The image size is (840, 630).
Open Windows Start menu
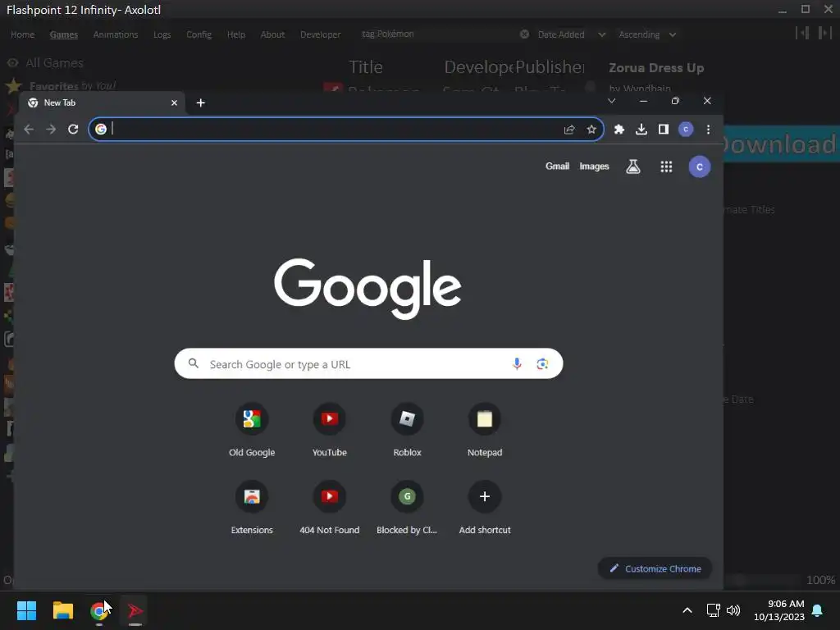pos(26,610)
